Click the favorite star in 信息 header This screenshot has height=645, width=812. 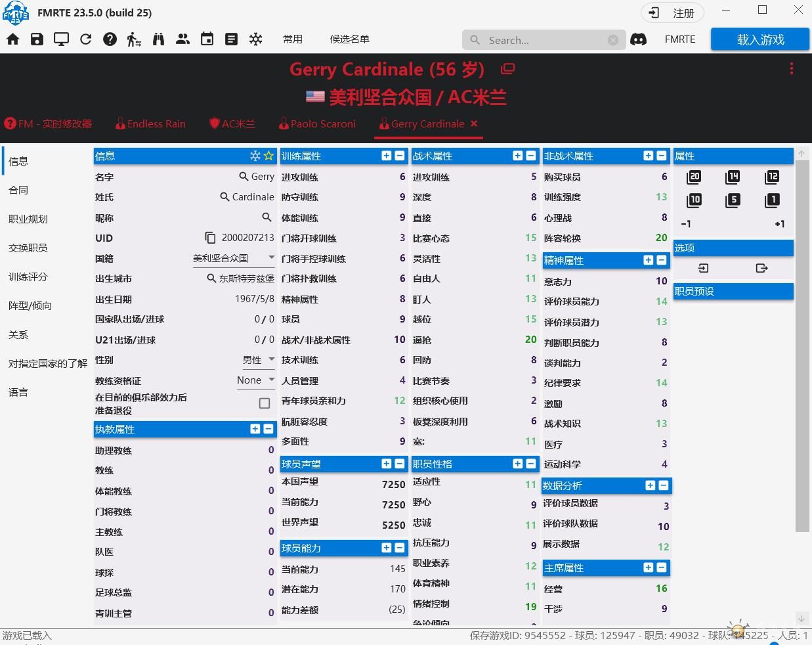268,156
